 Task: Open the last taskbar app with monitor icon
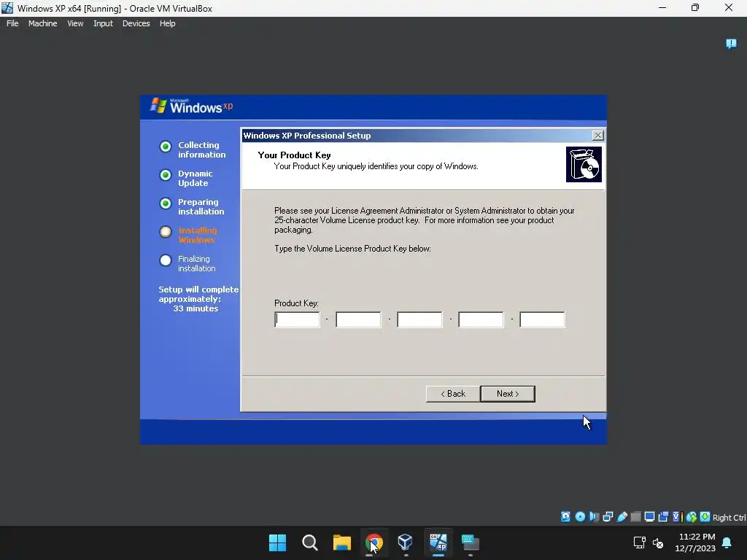471,542
